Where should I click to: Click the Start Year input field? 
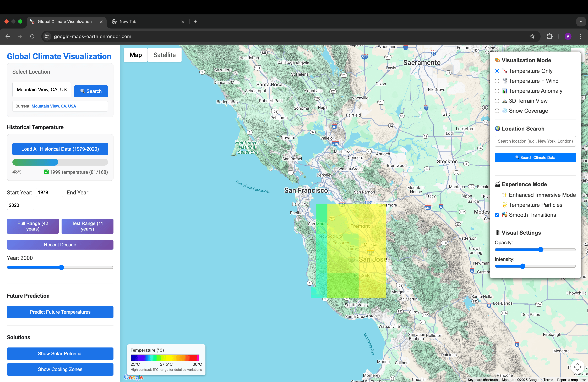pyautogui.click(x=49, y=193)
